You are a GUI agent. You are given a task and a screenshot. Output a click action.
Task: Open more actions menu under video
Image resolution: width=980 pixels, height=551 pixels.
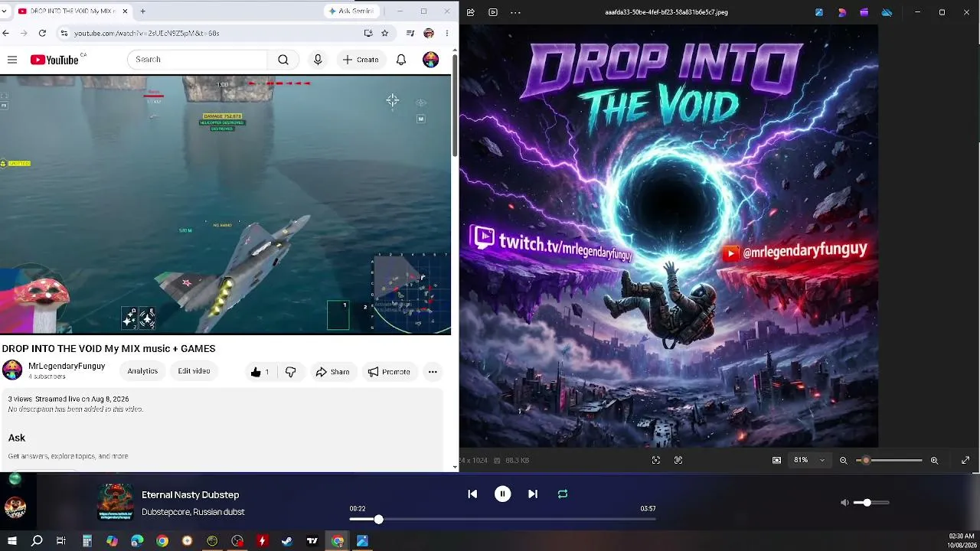433,372
